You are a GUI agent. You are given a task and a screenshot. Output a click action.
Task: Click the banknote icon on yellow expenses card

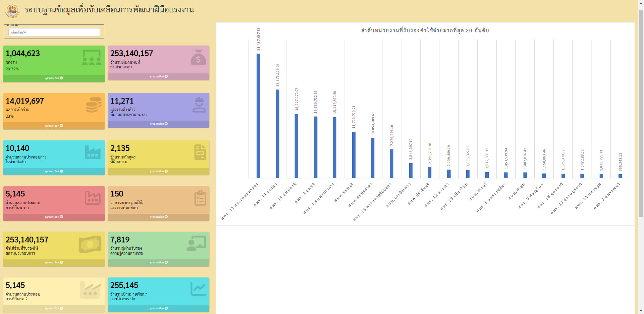coord(90,244)
